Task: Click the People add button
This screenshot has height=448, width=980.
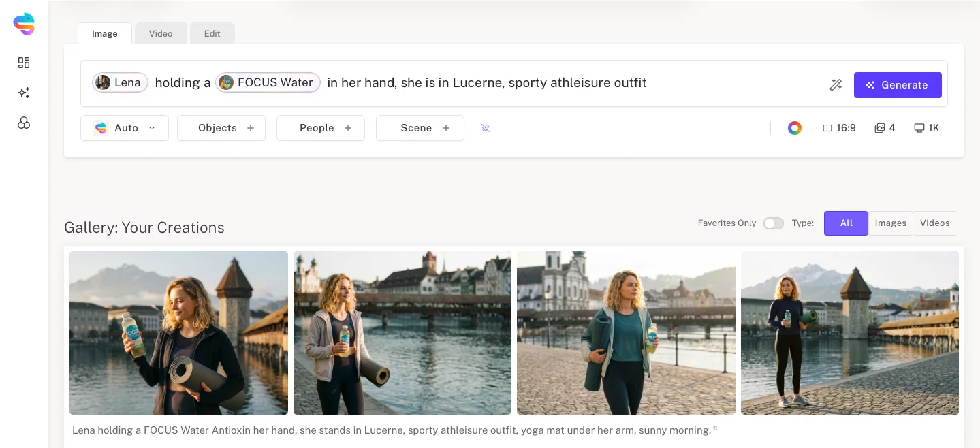Action: (321, 128)
